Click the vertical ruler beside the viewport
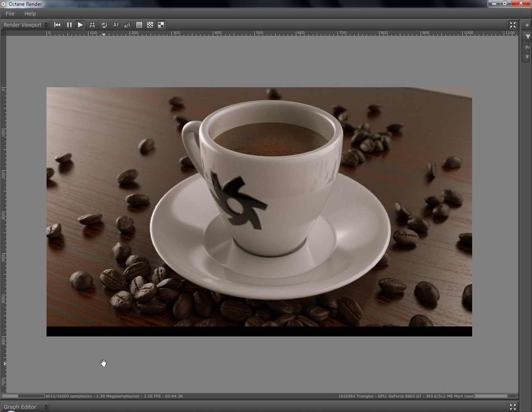Screen dimensions: 532x412 coord(3,214)
